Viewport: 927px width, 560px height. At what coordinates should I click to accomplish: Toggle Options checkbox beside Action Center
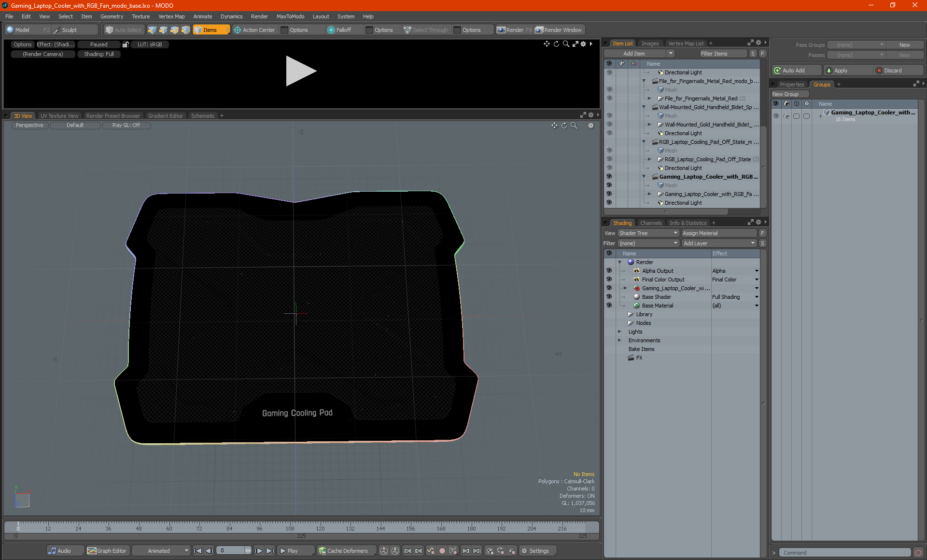(285, 30)
